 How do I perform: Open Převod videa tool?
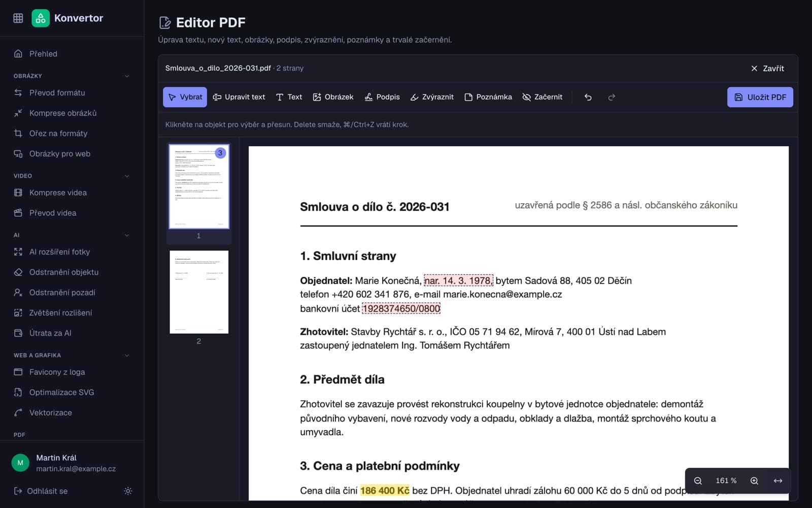pos(72,213)
